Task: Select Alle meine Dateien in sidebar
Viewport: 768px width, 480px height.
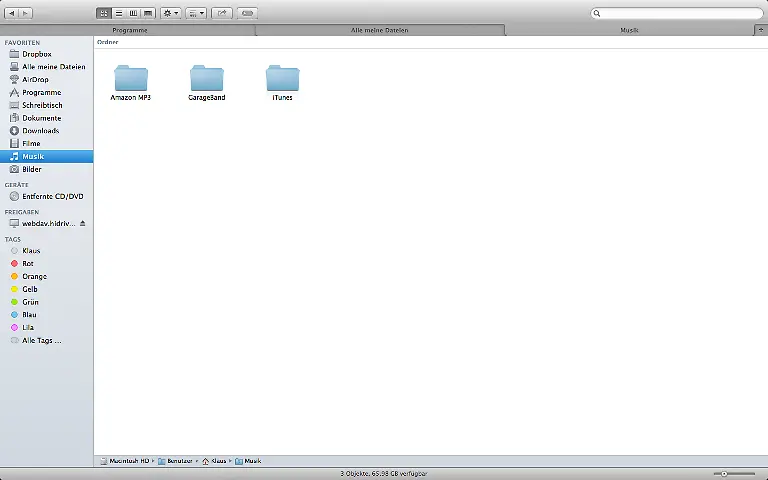Action: pos(47,67)
